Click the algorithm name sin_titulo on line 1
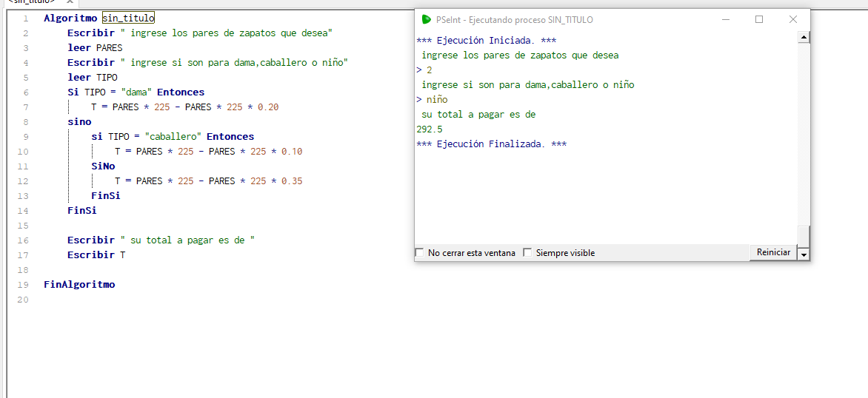 [x=128, y=18]
